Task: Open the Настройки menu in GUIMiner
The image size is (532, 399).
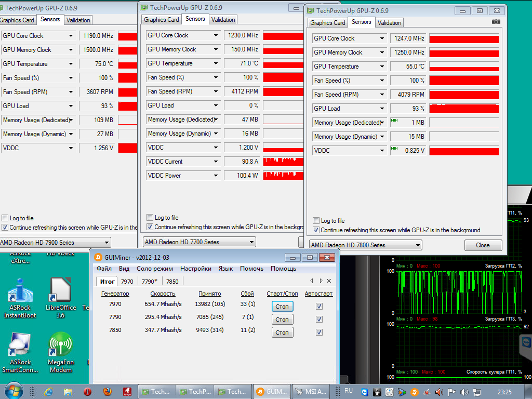Action: pyautogui.click(x=196, y=269)
